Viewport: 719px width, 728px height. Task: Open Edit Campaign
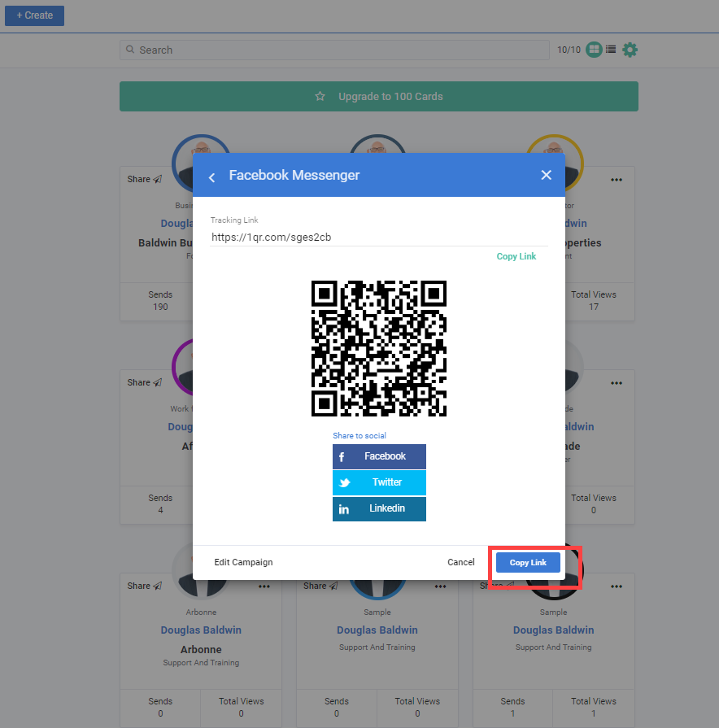point(243,562)
